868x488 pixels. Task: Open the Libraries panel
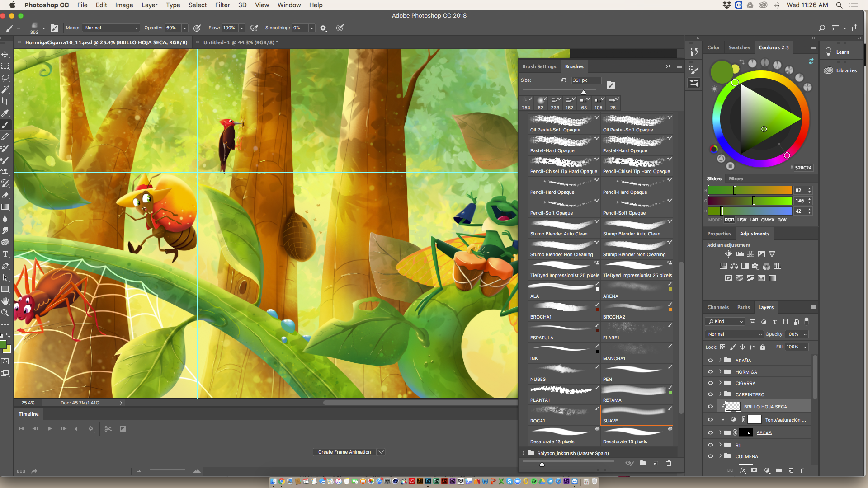[841, 70]
